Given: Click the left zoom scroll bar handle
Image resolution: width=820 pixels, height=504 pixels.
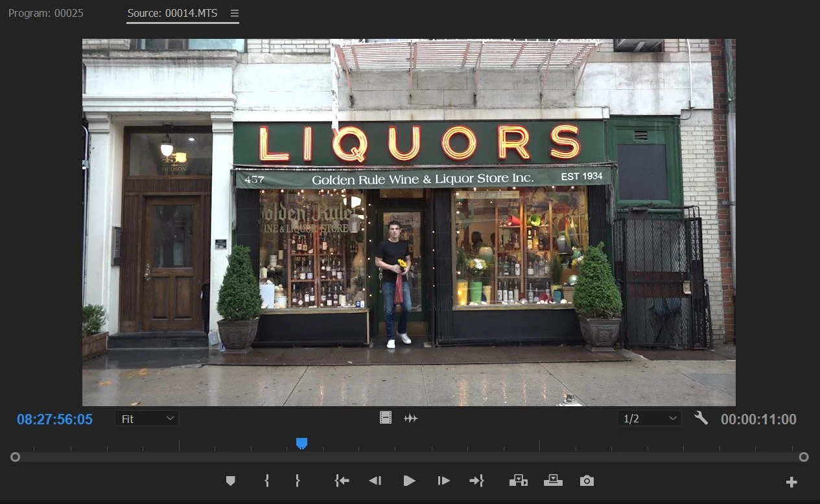Looking at the screenshot, I should 15,457.
